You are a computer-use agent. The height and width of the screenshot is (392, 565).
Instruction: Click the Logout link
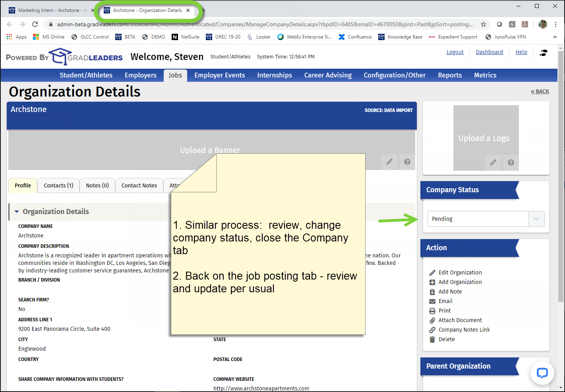tap(455, 52)
